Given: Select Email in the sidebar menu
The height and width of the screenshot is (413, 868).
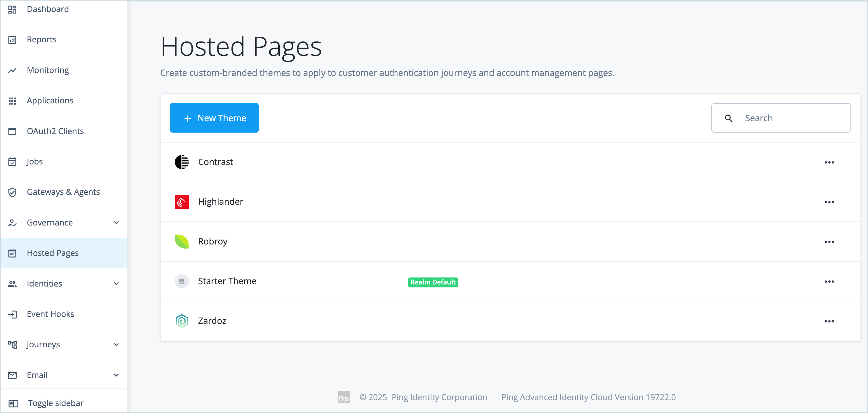Looking at the screenshot, I should click(37, 375).
